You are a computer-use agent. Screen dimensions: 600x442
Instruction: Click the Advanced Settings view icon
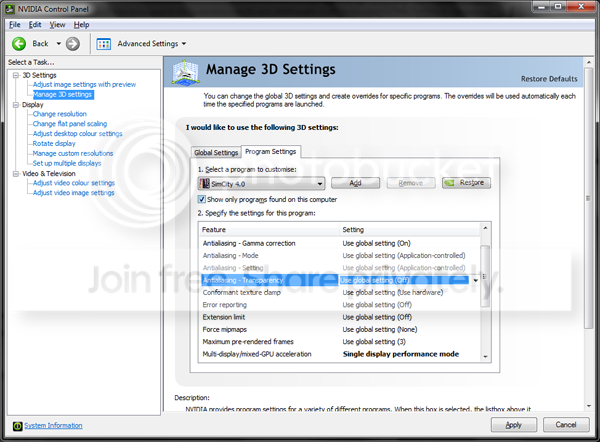coord(104,44)
